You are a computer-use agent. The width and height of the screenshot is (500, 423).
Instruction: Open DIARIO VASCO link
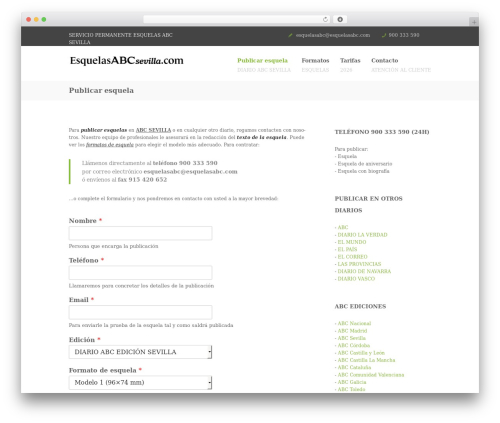(x=356, y=279)
